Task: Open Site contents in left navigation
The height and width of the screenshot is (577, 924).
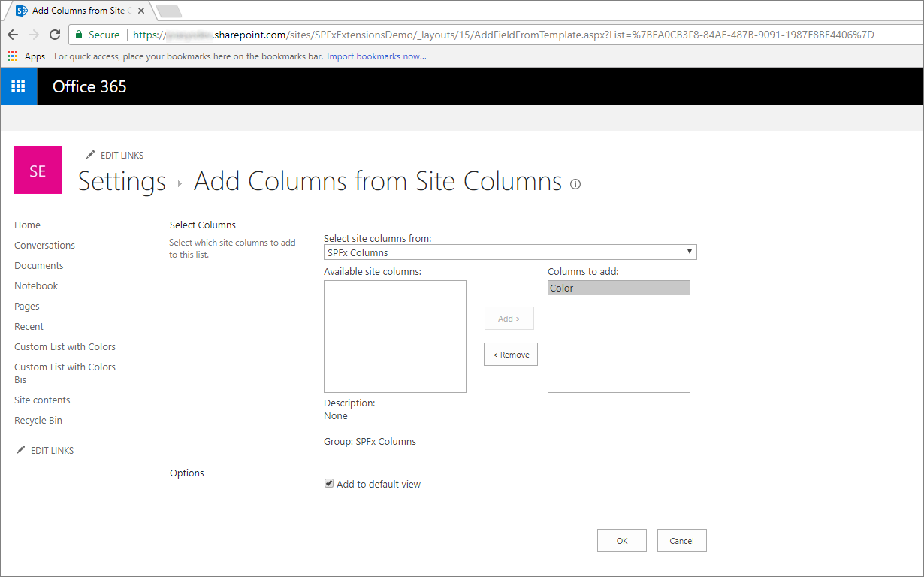Action: [x=42, y=400]
